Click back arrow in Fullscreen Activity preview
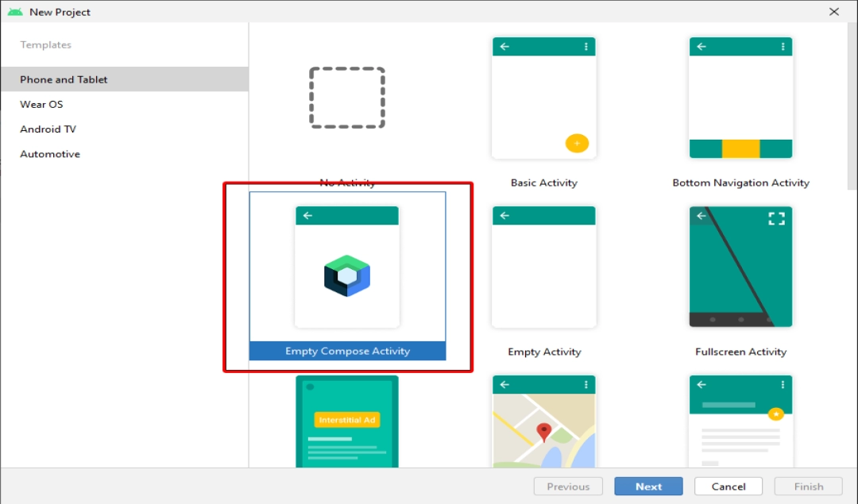The width and height of the screenshot is (858, 504). click(x=701, y=215)
